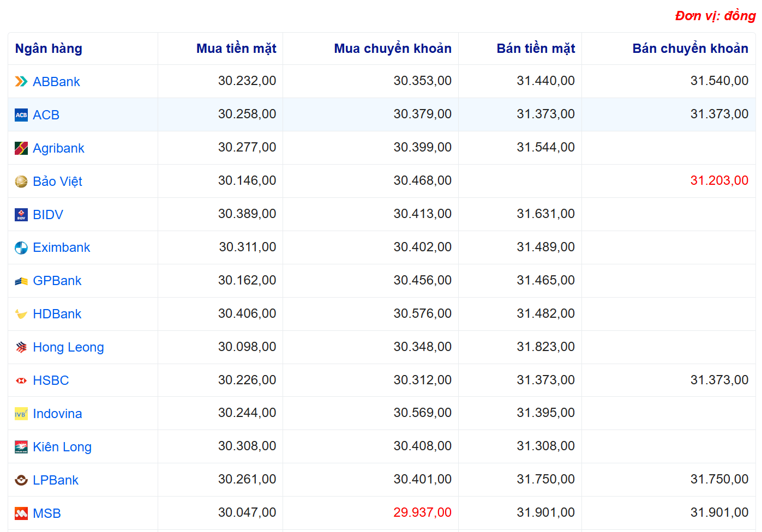Click the HSBC logo icon

(21, 380)
